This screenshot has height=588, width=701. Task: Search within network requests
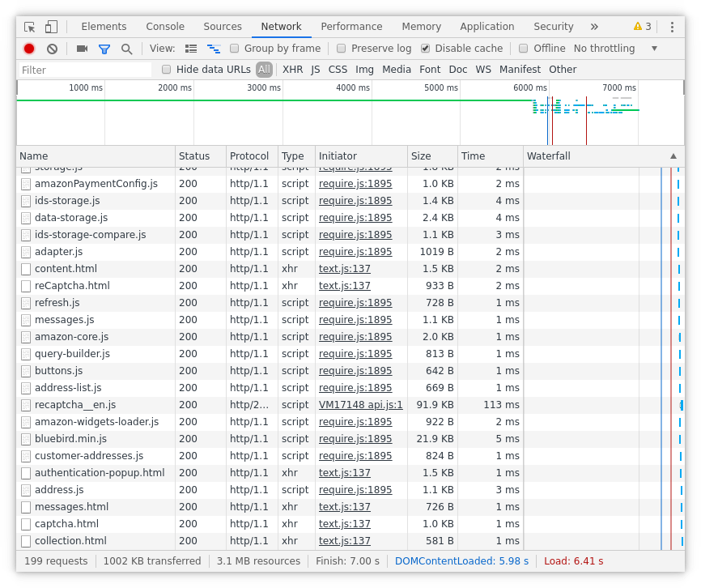coord(126,48)
